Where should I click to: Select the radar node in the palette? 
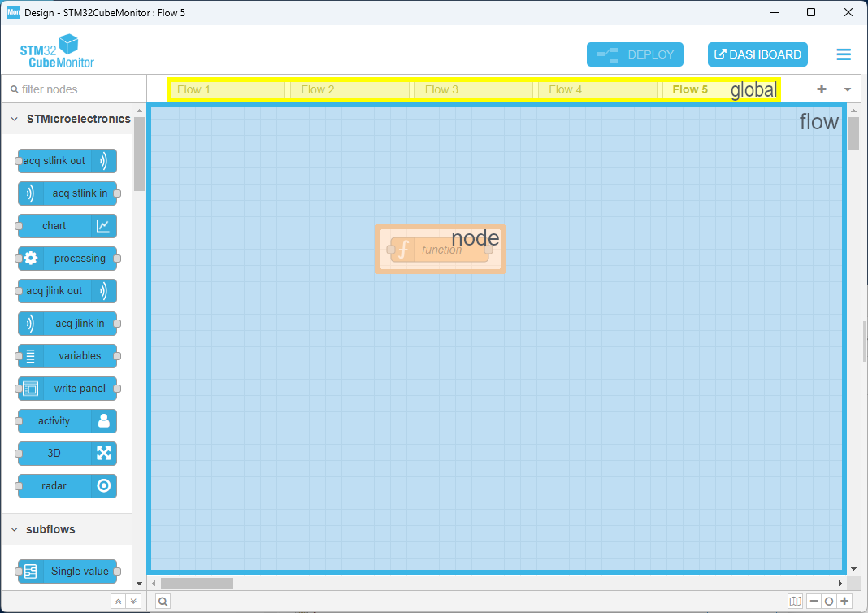click(x=66, y=485)
